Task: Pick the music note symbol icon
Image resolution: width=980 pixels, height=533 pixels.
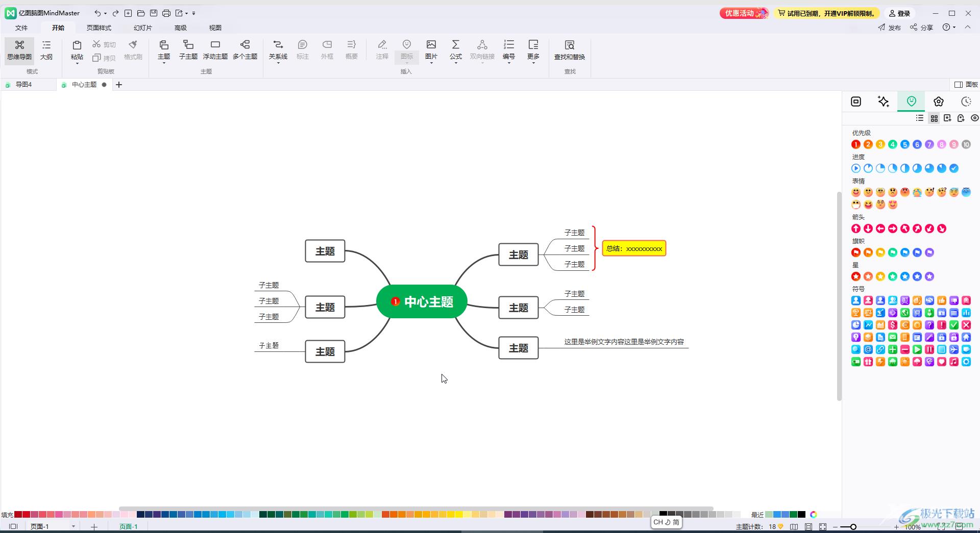Action: pyautogui.click(x=954, y=362)
